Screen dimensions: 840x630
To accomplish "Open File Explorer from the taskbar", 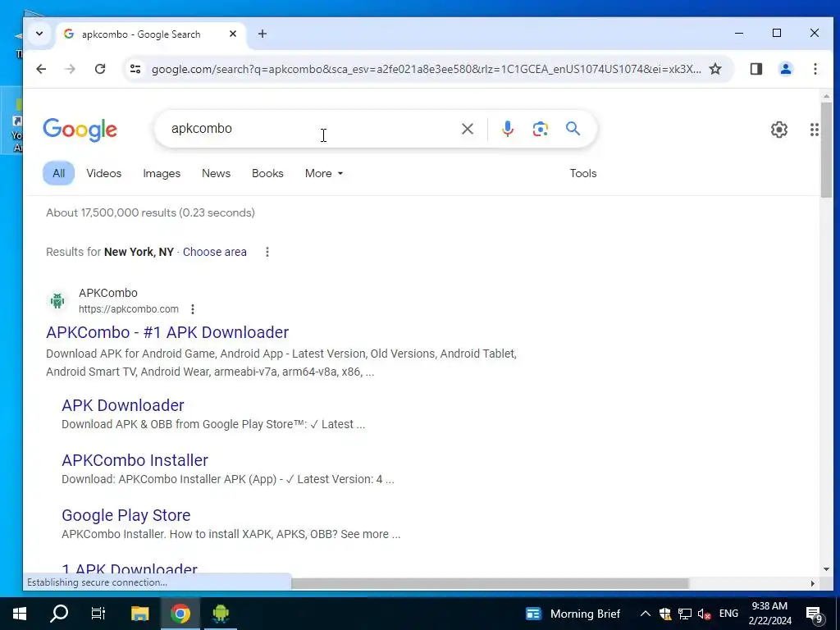I will 139,614.
